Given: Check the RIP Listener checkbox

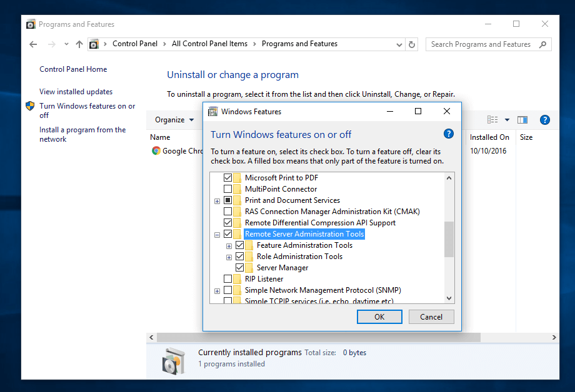Looking at the screenshot, I should point(228,278).
